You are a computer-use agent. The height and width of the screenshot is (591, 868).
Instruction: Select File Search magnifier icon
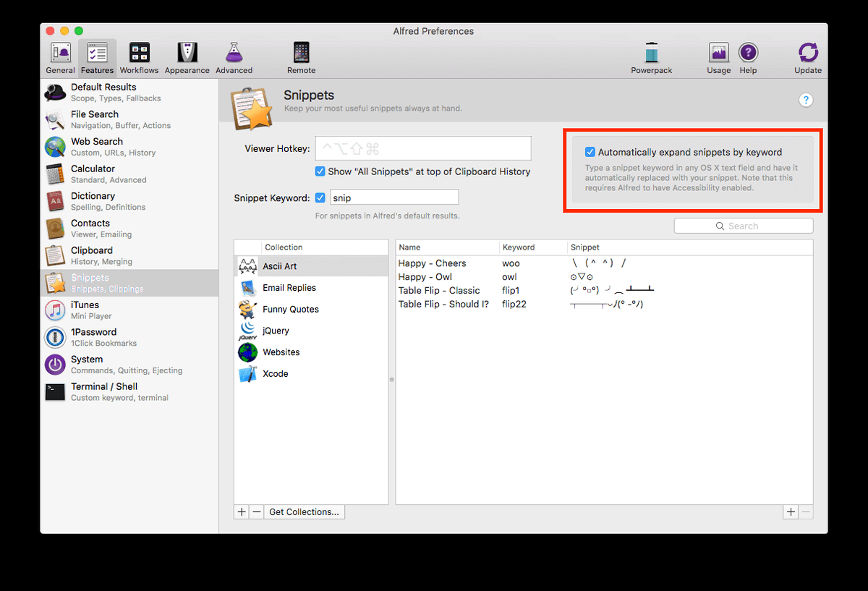(x=56, y=119)
